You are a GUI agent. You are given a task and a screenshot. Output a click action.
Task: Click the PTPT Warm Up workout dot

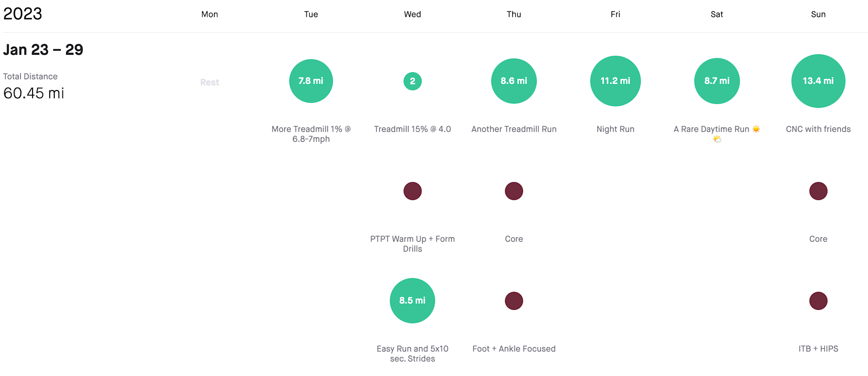point(412,191)
